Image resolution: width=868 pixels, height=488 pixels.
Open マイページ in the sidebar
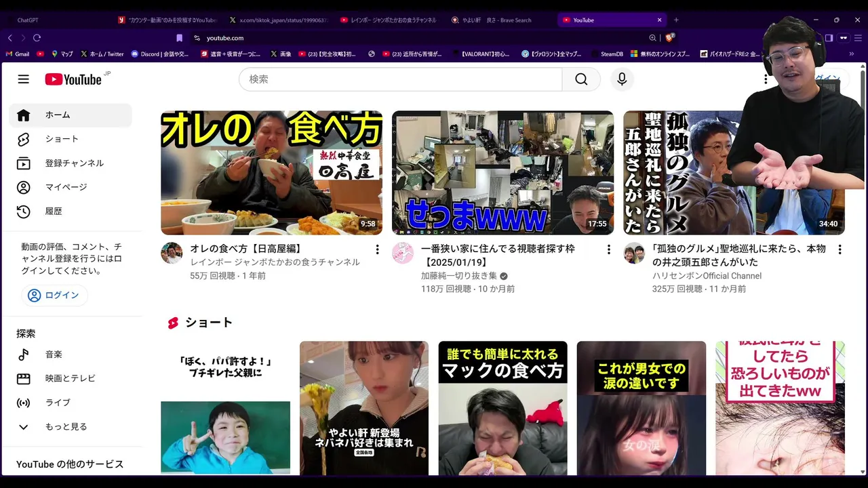(x=71, y=187)
